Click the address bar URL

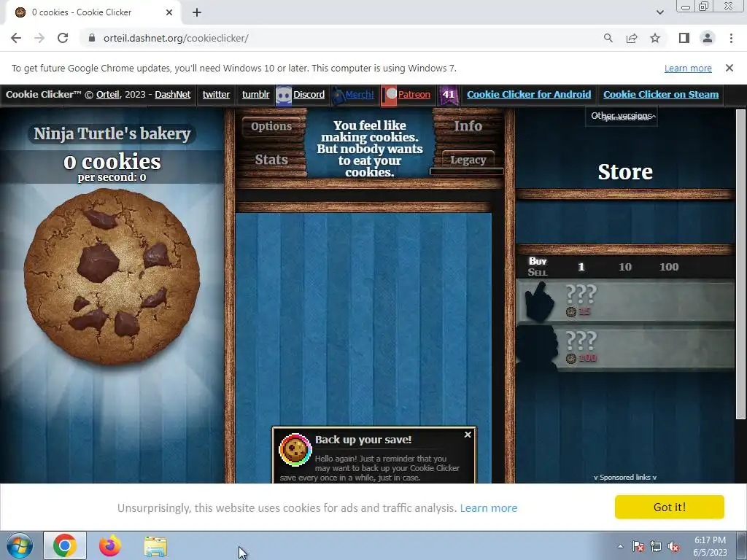click(x=176, y=38)
